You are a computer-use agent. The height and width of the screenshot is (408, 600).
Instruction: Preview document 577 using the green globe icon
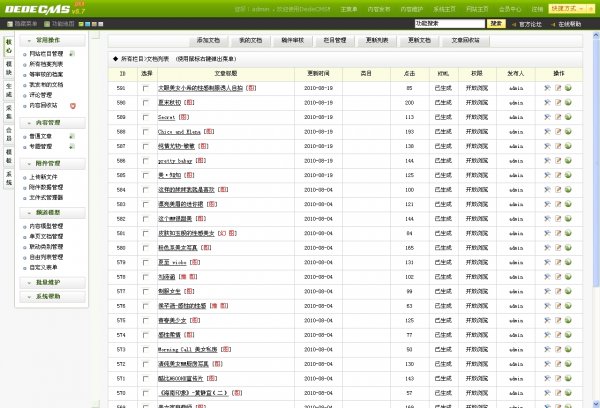(568, 291)
